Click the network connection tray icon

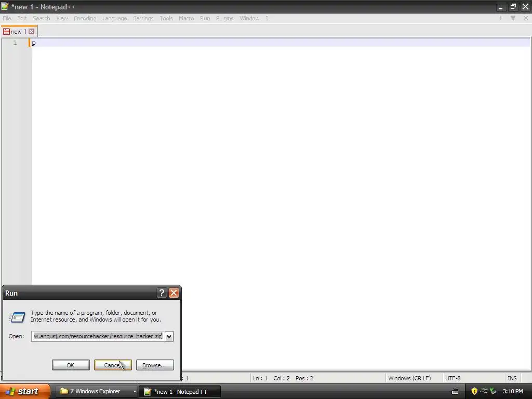pyautogui.click(x=484, y=391)
